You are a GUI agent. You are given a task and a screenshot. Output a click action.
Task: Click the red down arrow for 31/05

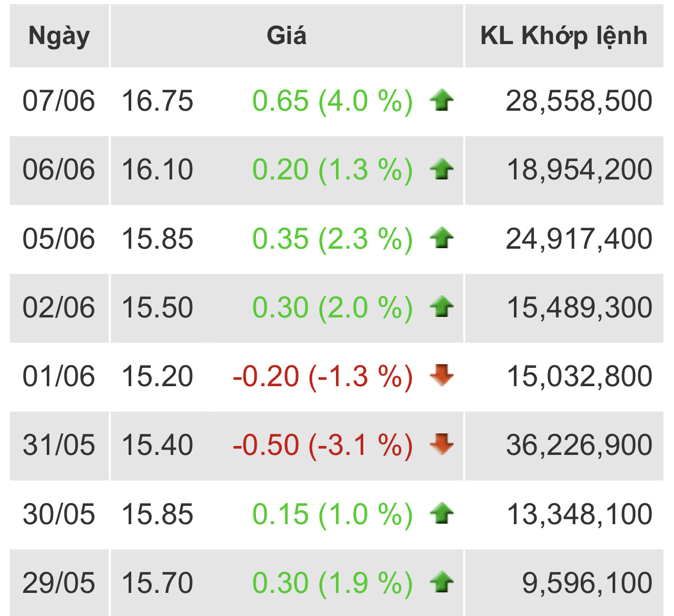(441, 444)
